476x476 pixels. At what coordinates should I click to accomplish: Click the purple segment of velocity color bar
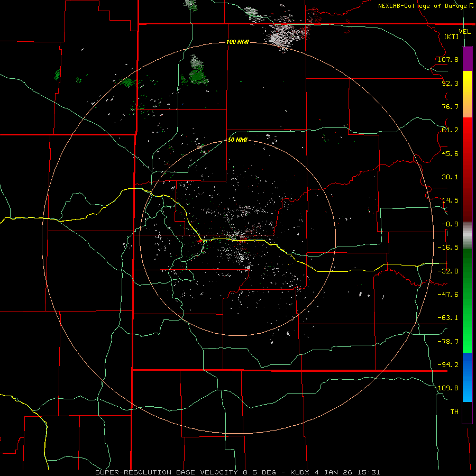(467, 59)
